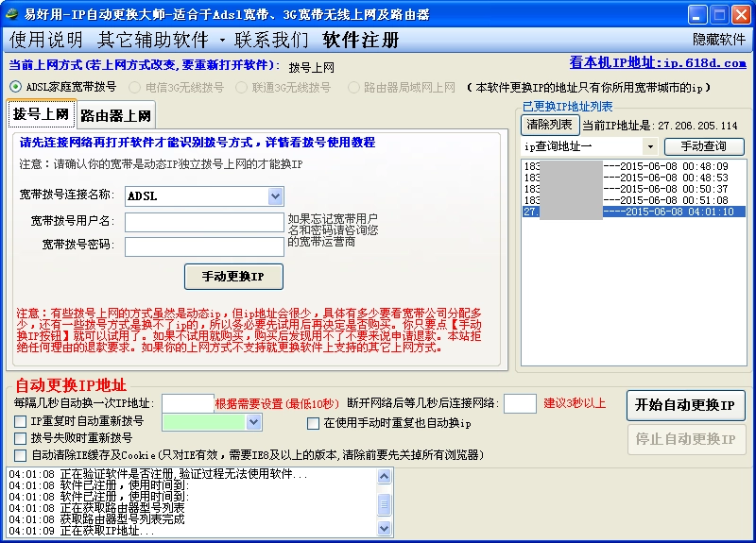Click the app icon in title bar
This screenshot has height=543, width=756.
click(x=11, y=14)
